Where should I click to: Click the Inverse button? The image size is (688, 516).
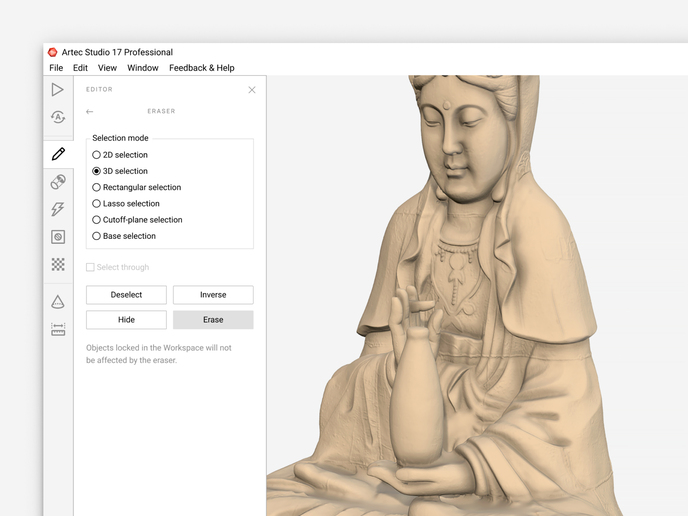(x=213, y=295)
